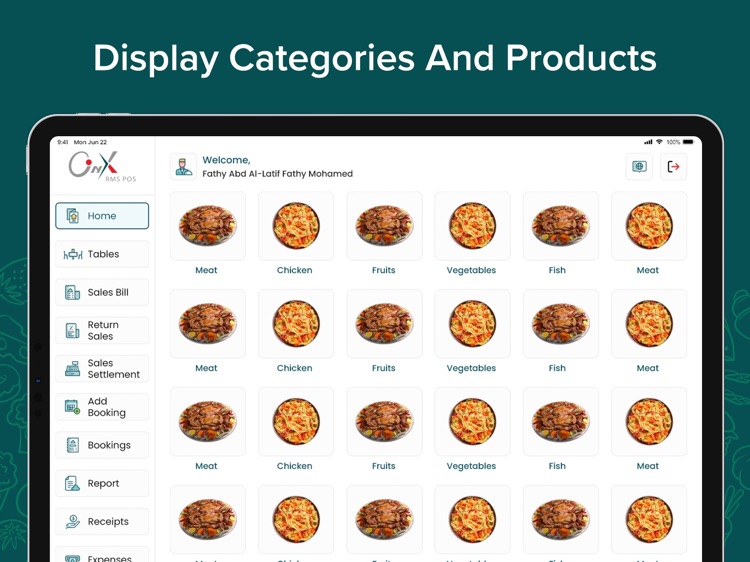Click the Onyx RMS POS logo
This screenshot has height=562, width=750.
[x=102, y=166]
